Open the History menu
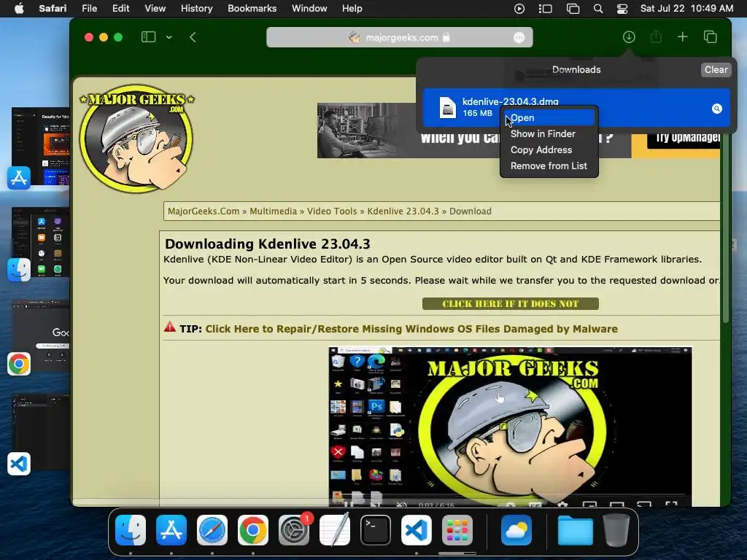747x560 pixels. [196, 9]
